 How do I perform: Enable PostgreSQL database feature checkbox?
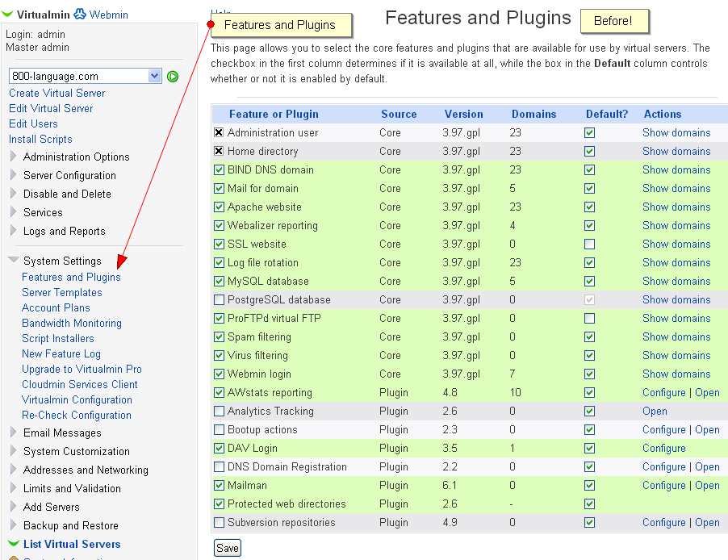click(220, 300)
